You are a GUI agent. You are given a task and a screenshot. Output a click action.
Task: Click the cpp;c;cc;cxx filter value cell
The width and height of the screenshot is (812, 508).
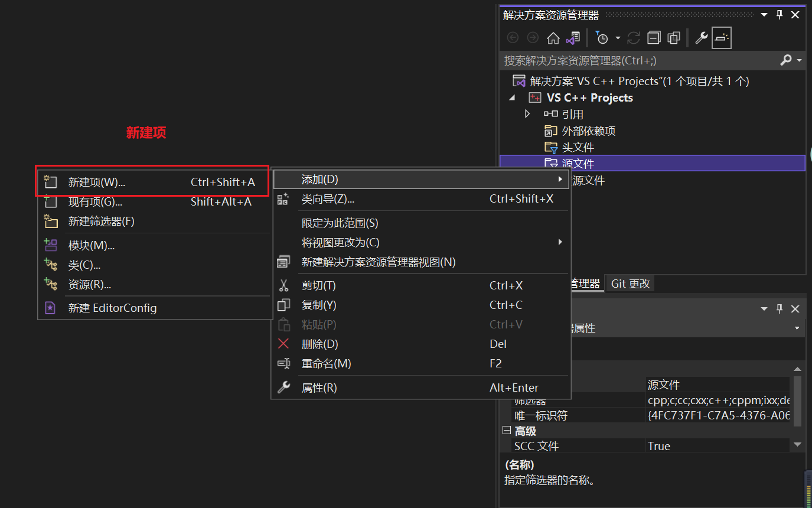click(718, 400)
